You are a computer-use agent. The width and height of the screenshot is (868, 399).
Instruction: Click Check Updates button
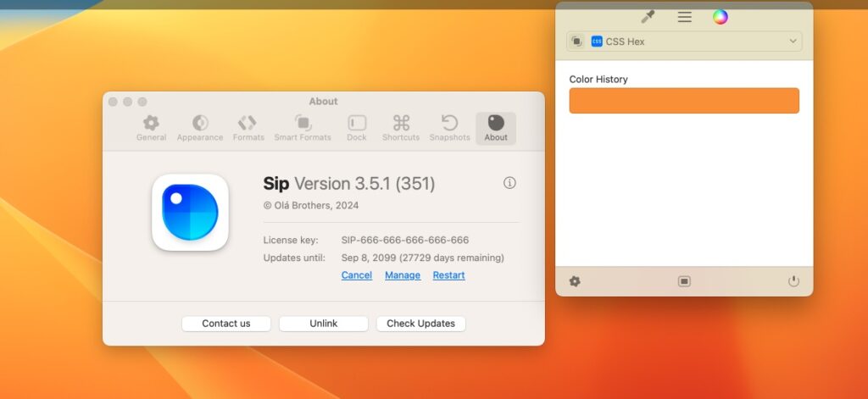[420, 324]
